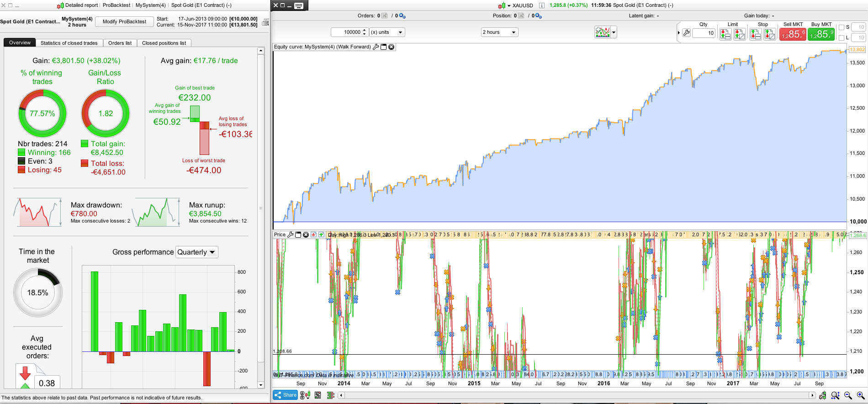The width and height of the screenshot is (868, 404).
Task: Click the green Buy MKT button
Action: pyautogui.click(x=821, y=34)
